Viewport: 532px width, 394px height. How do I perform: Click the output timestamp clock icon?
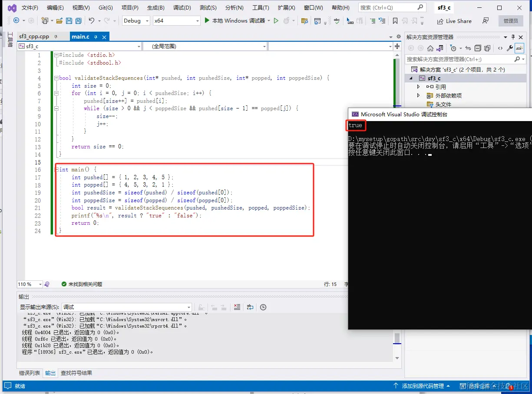coord(263,307)
